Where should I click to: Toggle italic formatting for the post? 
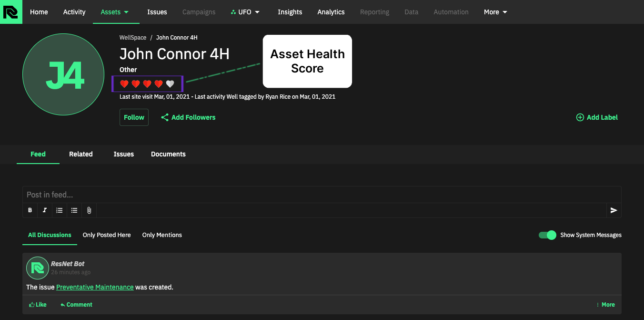44,210
